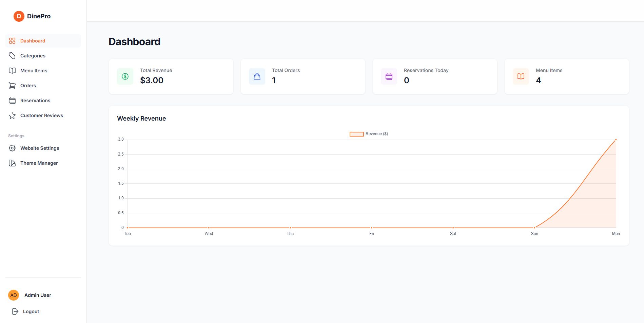Click the Theme Manager swatch icon
Screen dimensions: 644x323
point(12,163)
